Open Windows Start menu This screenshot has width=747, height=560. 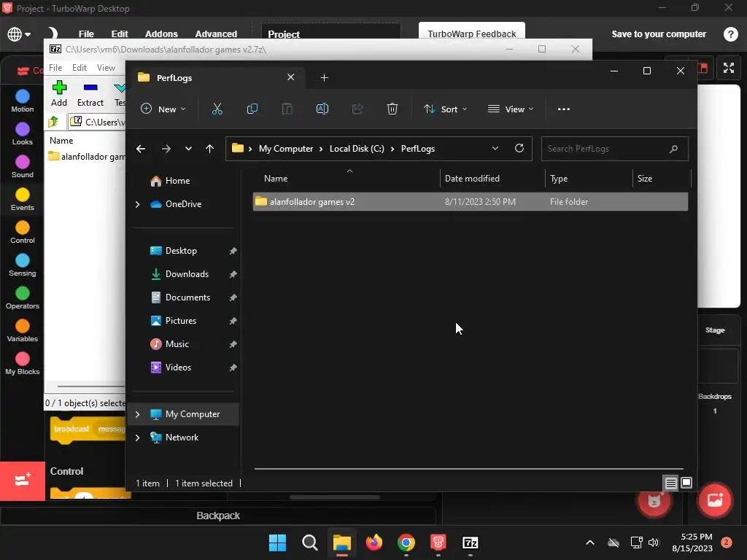pyautogui.click(x=277, y=542)
